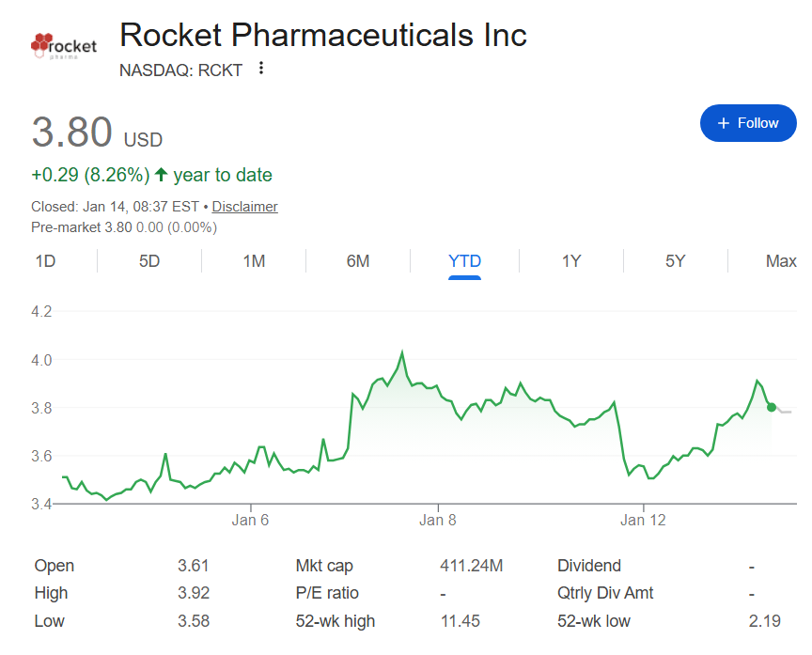
Task: Click the Rocket Pharma logo icon
Action: click(x=63, y=46)
